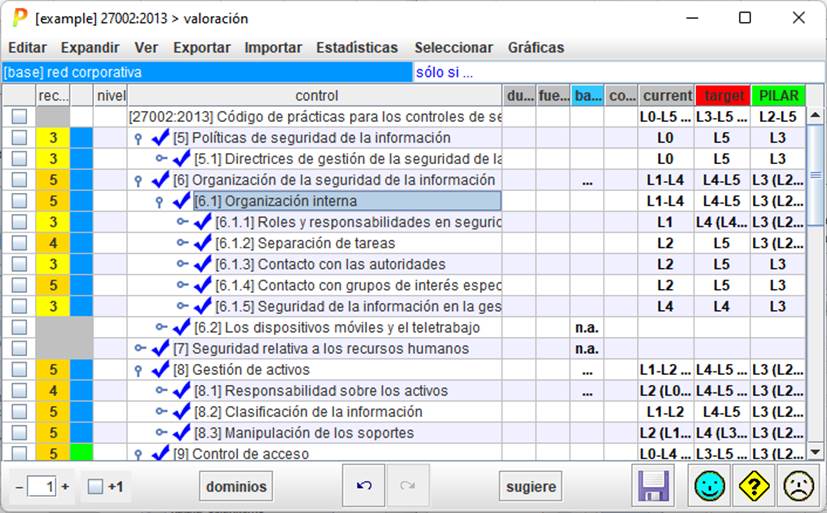This screenshot has width=827, height=513.
Task: Tick checkbox for [6.1] Organización interna row
Action: coord(19,201)
